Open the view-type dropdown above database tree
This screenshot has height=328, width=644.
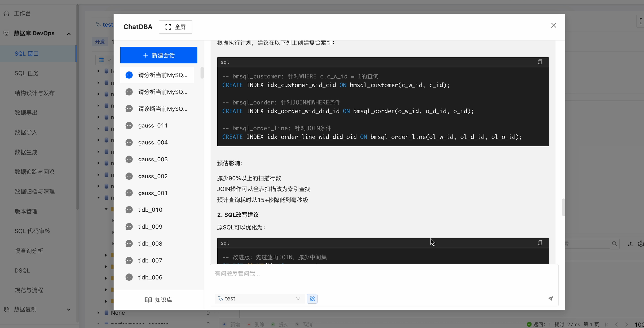point(105,60)
